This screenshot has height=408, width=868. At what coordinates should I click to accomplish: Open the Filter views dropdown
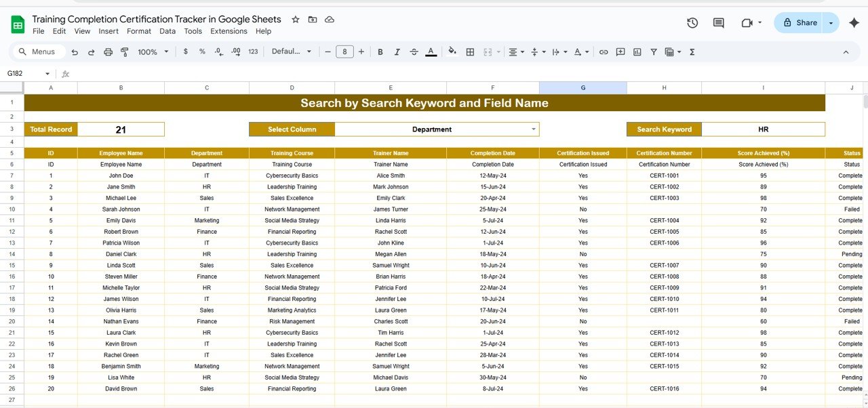coord(673,52)
